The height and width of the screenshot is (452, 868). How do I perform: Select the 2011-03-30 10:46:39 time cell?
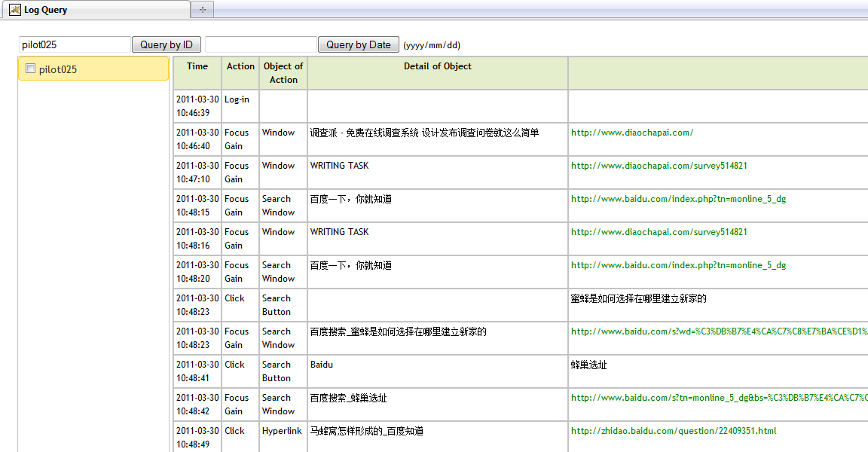click(x=197, y=106)
